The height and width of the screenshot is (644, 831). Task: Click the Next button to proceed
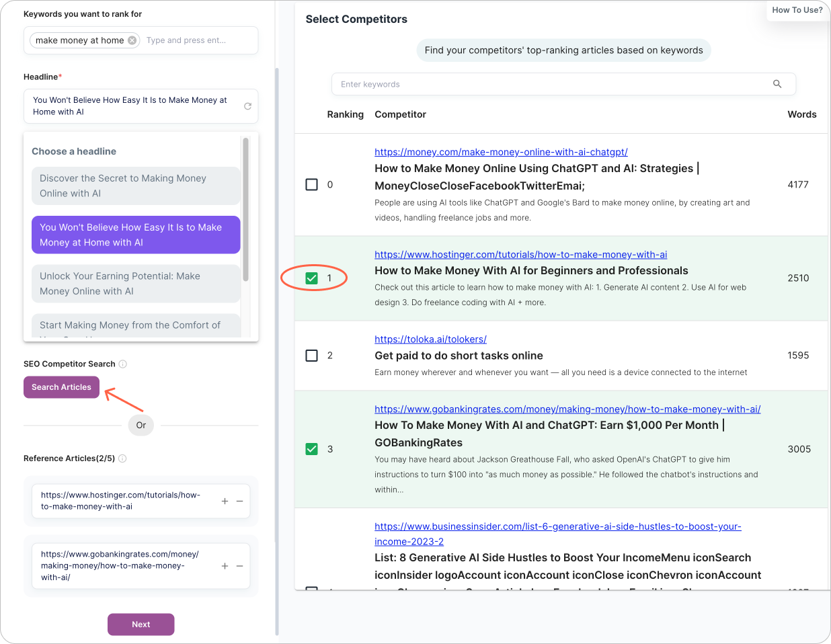click(141, 624)
